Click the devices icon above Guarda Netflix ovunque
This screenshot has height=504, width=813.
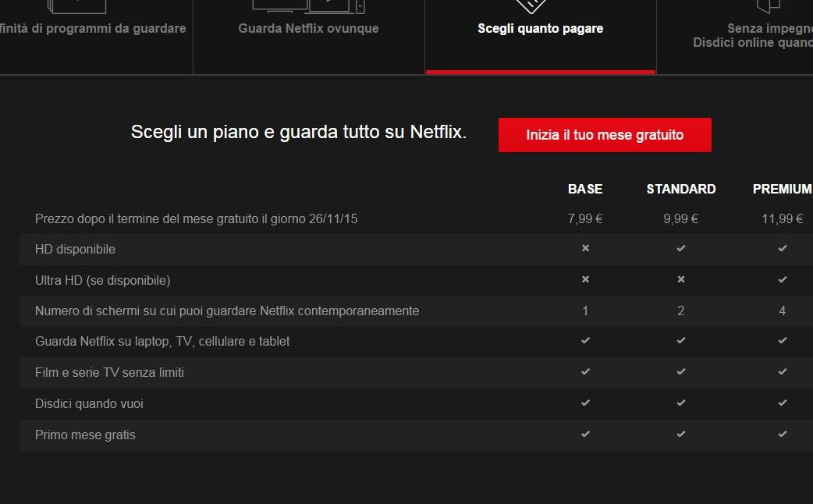tap(308, 6)
